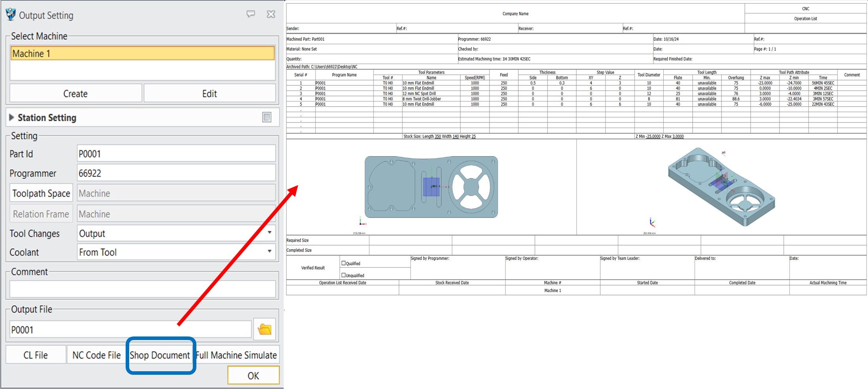Image resolution: width=868 pixels, height=389 pixels.
Task: Select Machine 1 in the machine list
Action: pyautogui.click(x=142, y=53)
